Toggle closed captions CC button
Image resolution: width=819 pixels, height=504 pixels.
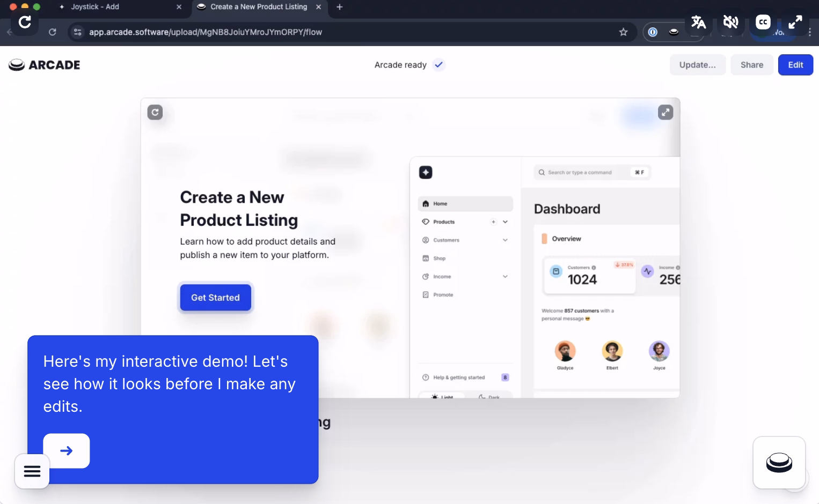pos(763,22)
